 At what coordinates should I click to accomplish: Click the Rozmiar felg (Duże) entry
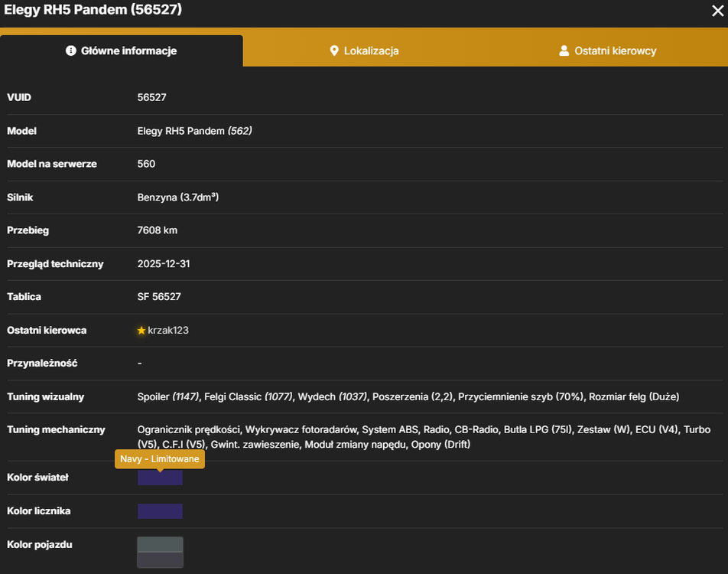634,397
